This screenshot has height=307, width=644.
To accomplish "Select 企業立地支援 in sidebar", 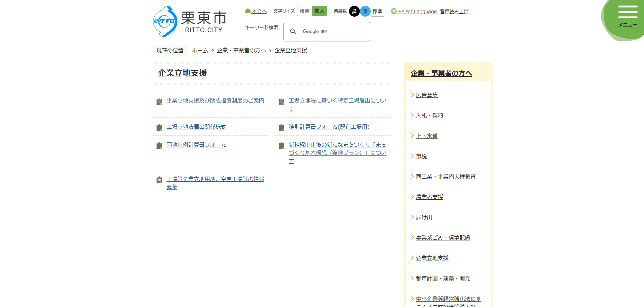I will coord(432,258).
